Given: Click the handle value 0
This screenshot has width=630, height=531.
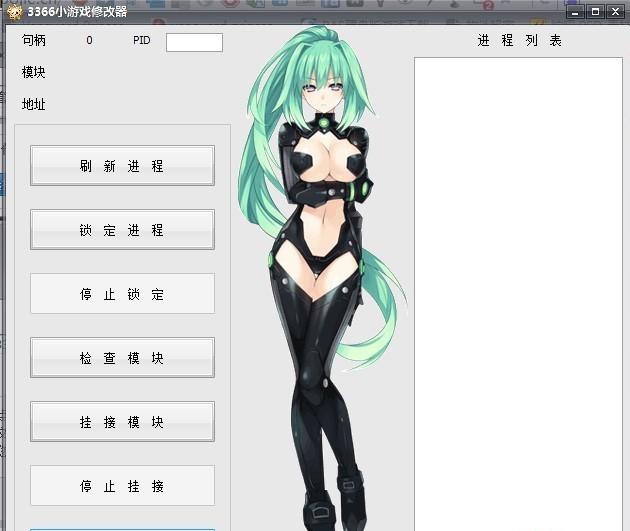Looking at the screenshot, I should 89,41.
